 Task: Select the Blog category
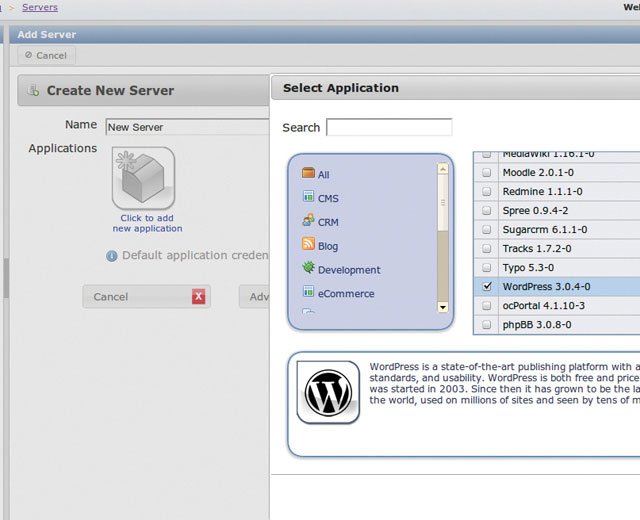point(328,246)
